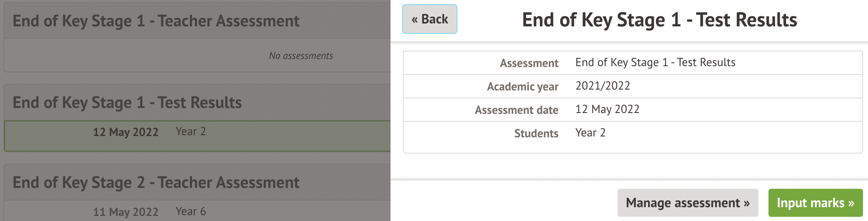
Task: Click the Key Stage 1 Teacher Assessment heading
Action: [156, 21]
